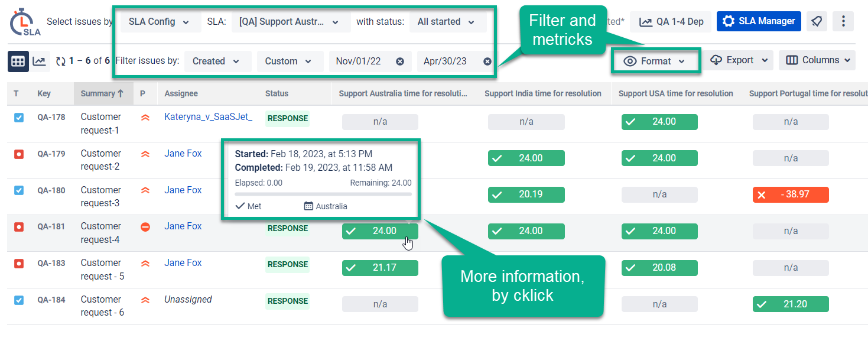Click the SLA timer logo
The width and height of the screenshot is (868, 344).
pos(25,22)
